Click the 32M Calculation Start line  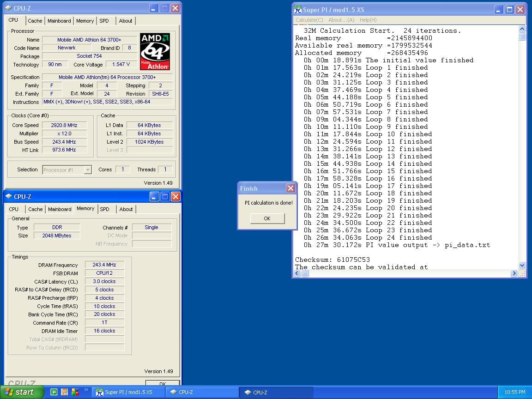[x=382, y=30]
